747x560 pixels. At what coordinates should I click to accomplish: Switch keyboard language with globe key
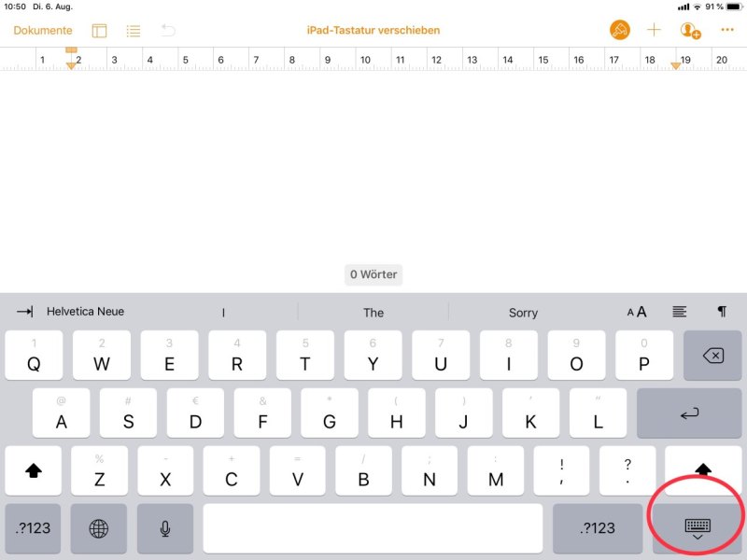coord(99,528)
